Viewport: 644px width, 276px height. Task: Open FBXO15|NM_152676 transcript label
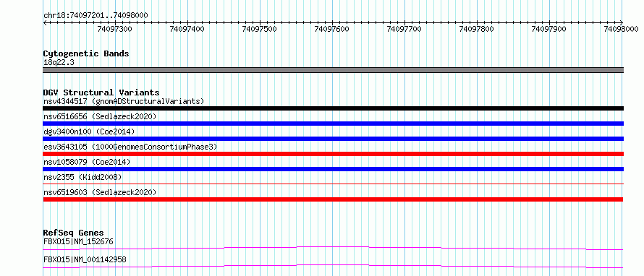click(x=78, y=241)
